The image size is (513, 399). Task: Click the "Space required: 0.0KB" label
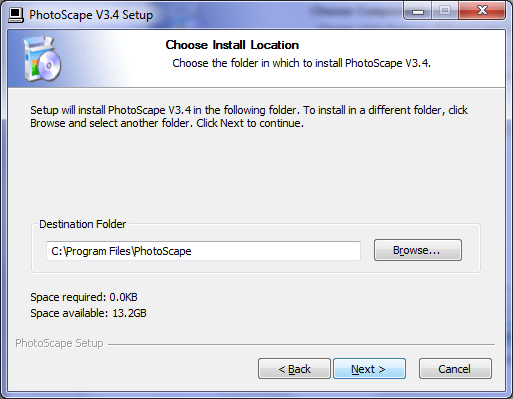point(84,297)
